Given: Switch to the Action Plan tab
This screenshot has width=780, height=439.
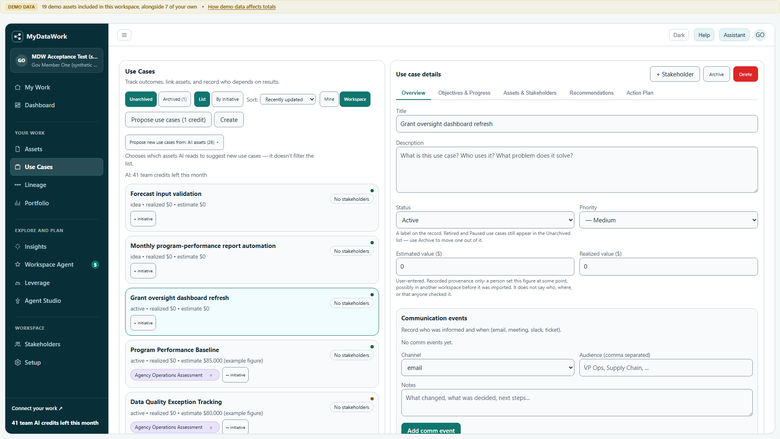Looking at the screenshot, I should 640,93.
